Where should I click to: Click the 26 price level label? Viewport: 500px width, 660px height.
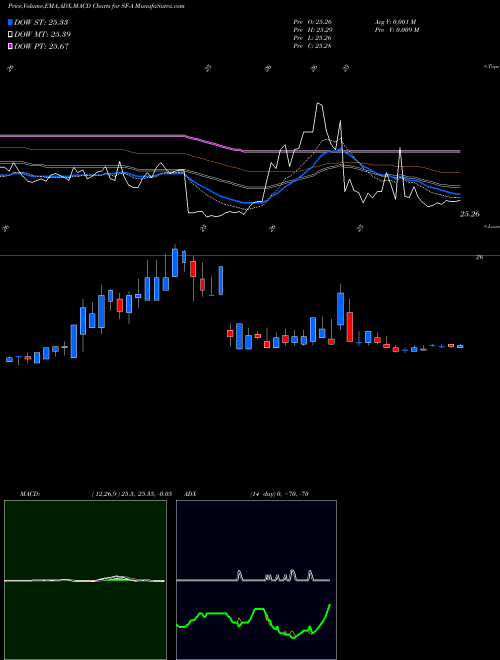(479, 257)
